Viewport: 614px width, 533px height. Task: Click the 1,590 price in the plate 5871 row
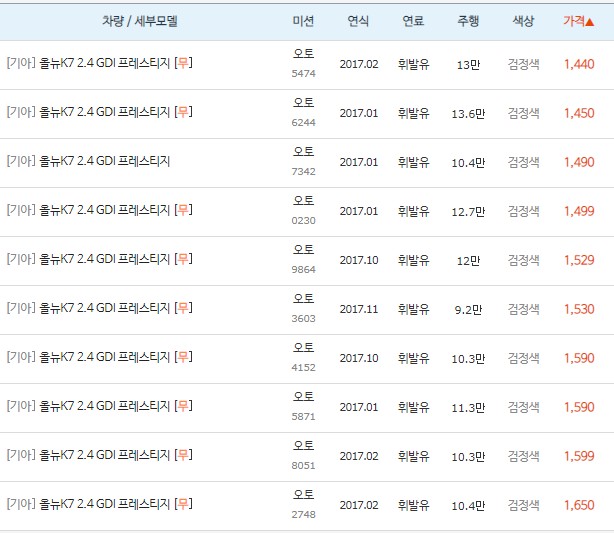[x=579, y=407]
